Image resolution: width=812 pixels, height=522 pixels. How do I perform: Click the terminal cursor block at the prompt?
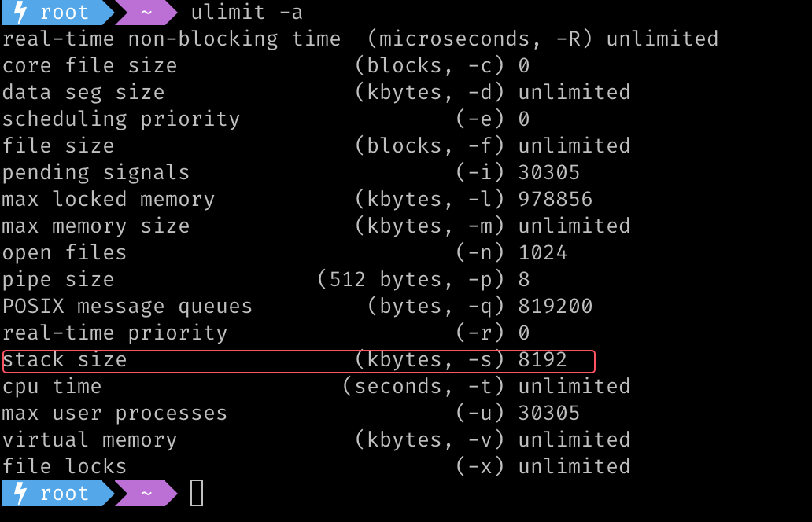point(197,493)
